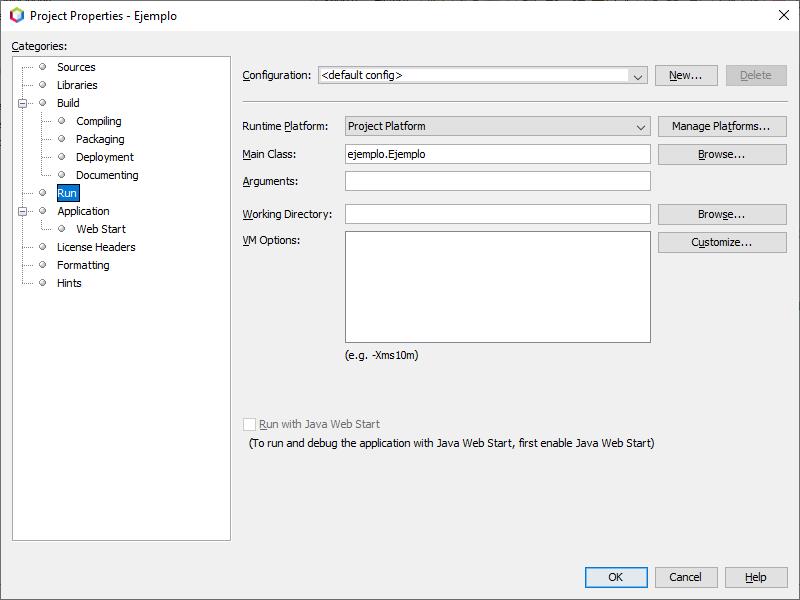
Task: Click the NetBeans logo in title bar
Action: [17, 15]
